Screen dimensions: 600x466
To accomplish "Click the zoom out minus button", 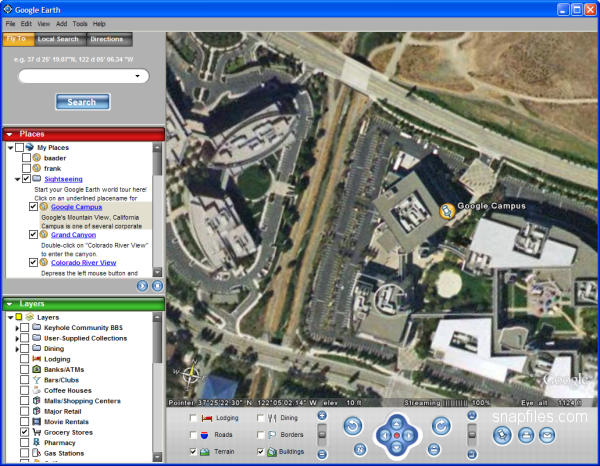I will pos(322,454).
